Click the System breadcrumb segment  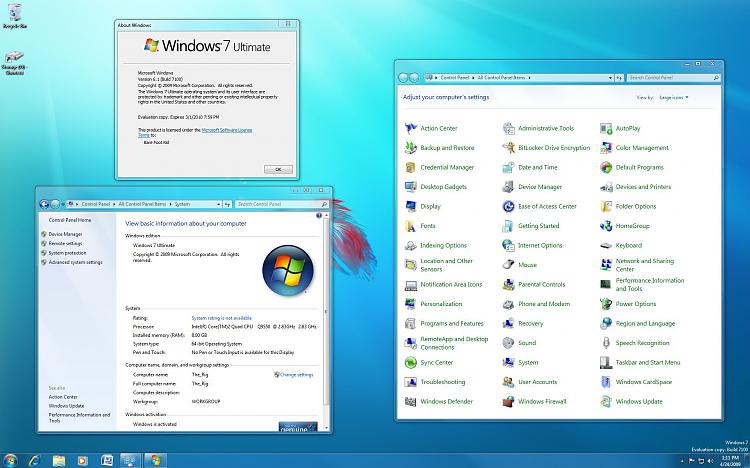click(182, 204)
